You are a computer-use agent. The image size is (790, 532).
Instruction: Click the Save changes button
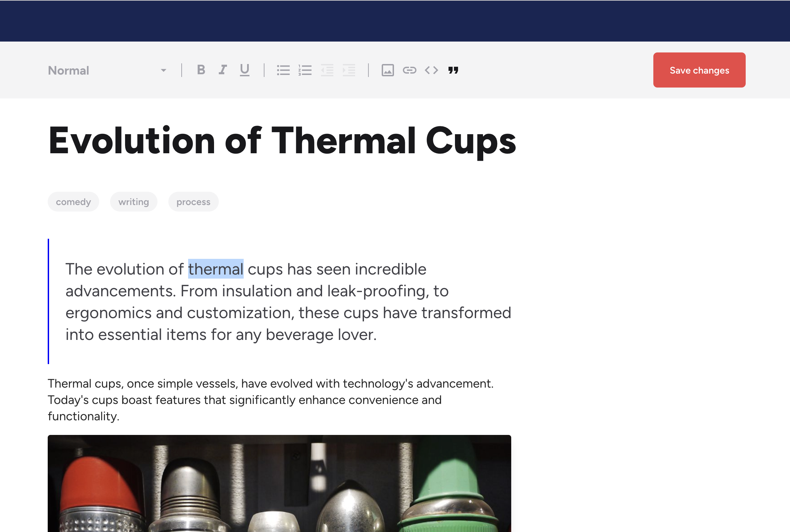pos(699,70)
